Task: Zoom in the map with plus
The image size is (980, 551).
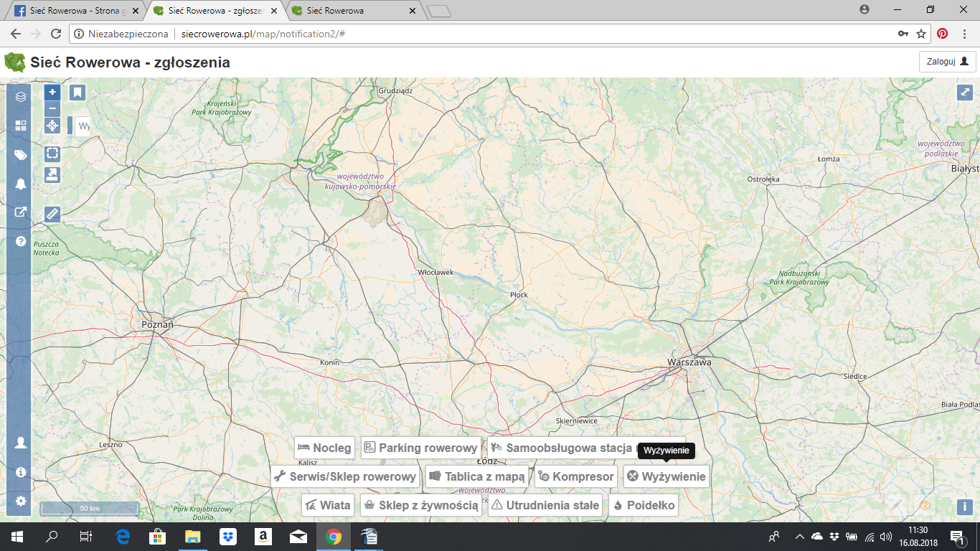Action: (x=52, y=92)
